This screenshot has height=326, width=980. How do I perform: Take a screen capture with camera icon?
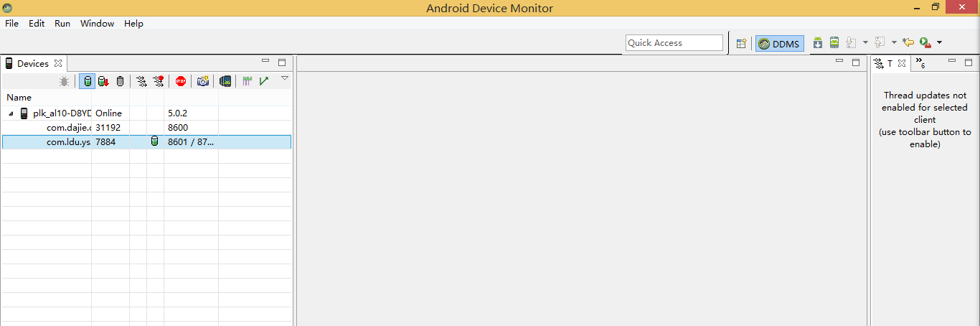pos(203,81)
